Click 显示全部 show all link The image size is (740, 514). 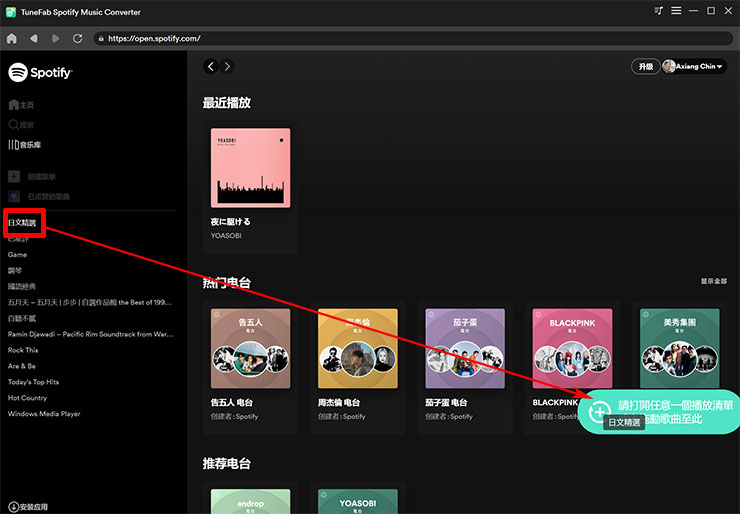pyautogui.click(x=712, y=282)
